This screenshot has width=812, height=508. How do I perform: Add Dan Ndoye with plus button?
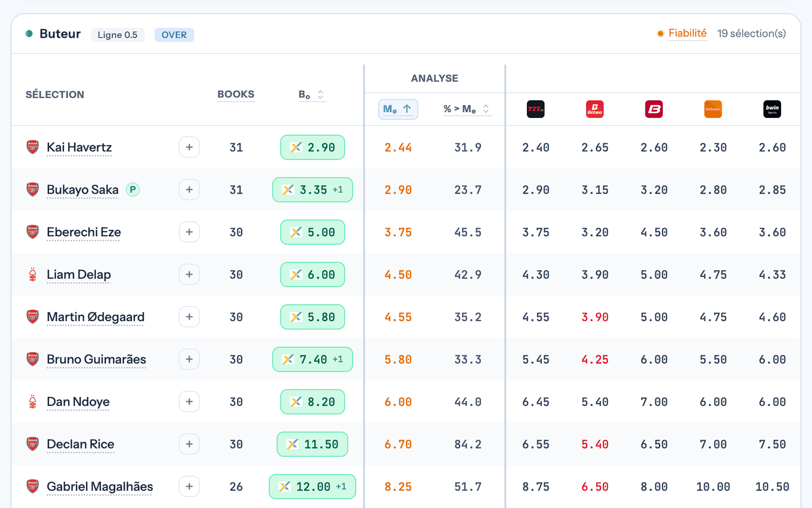point(189,402)
